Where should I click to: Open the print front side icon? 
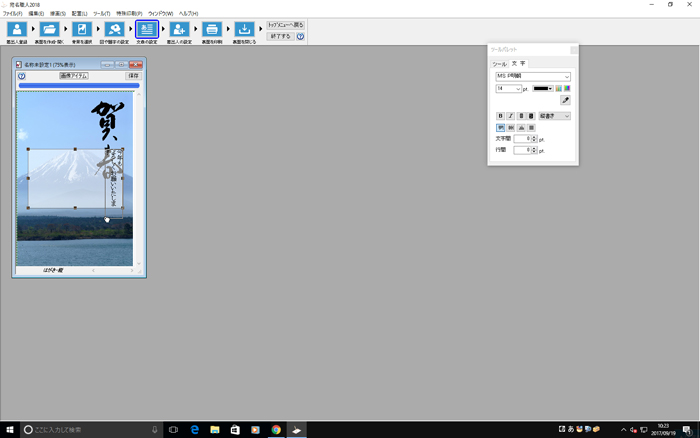point(212,31)
